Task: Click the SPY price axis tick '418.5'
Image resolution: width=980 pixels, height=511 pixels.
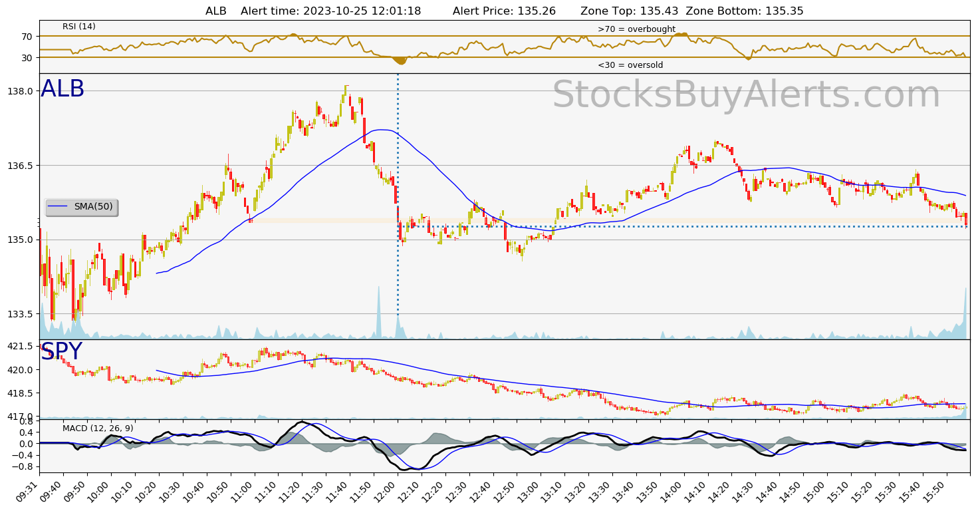Action: (x=21, y=393)
